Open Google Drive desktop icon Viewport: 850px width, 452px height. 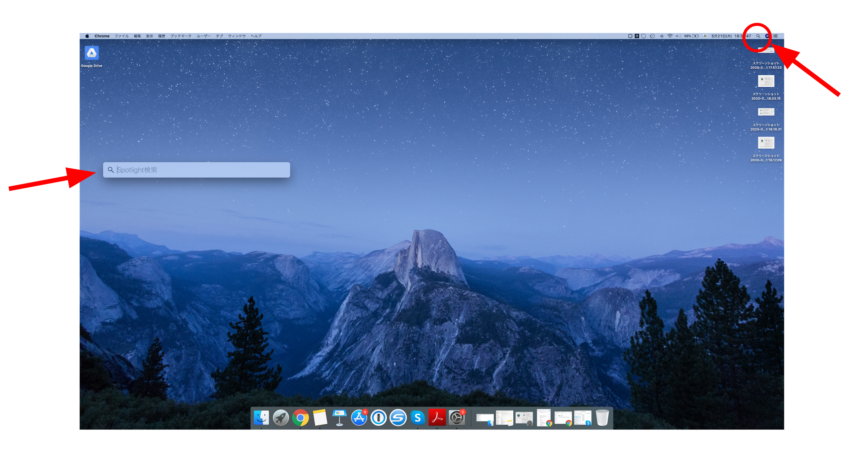click(x=91, y=53)
